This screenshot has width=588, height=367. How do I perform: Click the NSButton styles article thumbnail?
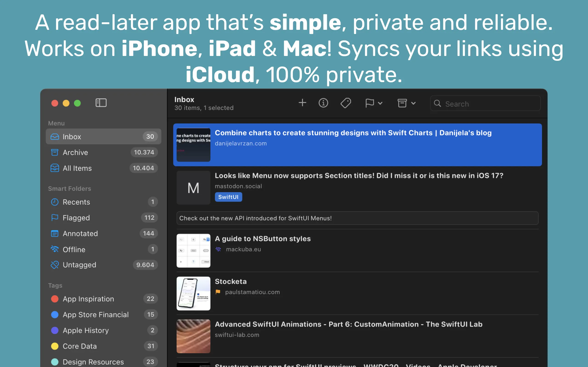click(x=193, y=251)
